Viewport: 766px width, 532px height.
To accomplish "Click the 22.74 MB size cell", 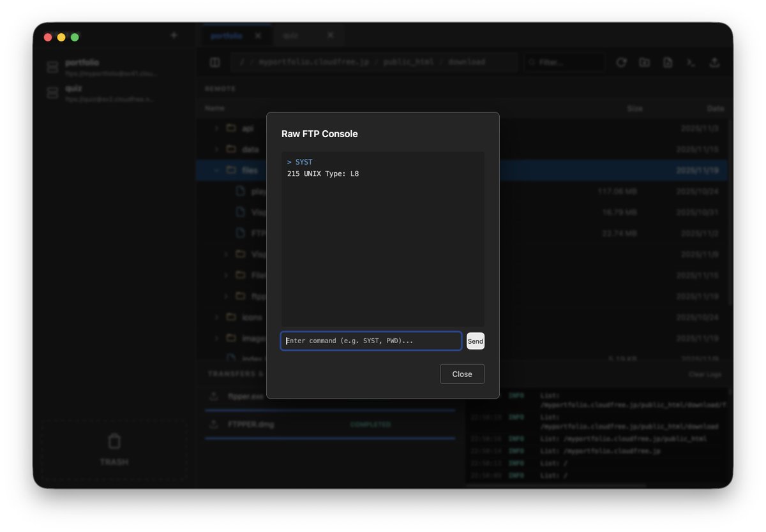I will [x=619, y=233].
